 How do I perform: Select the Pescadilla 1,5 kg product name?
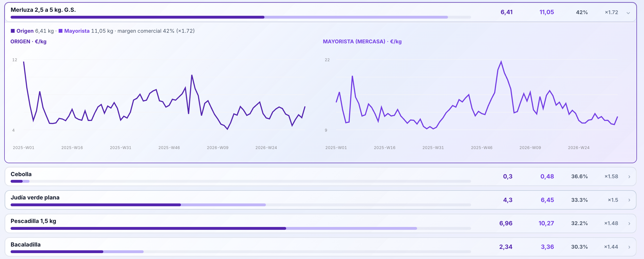coord(33,221)
